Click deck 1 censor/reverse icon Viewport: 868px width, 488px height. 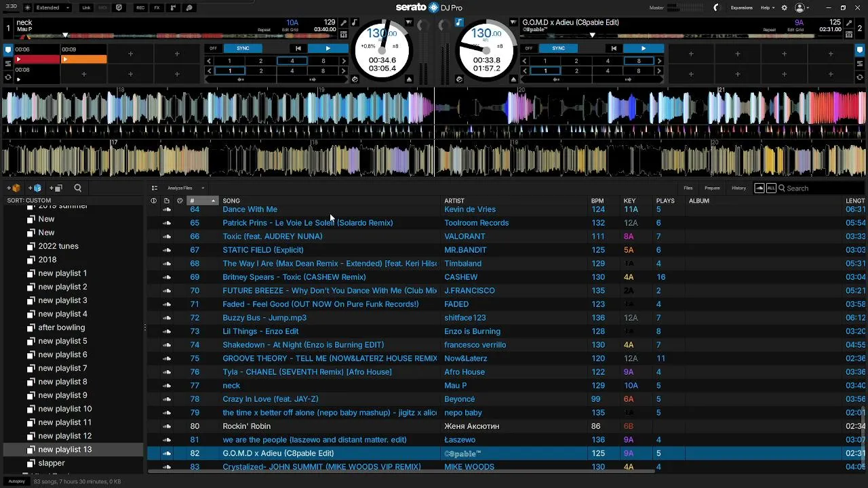[355, 79]
